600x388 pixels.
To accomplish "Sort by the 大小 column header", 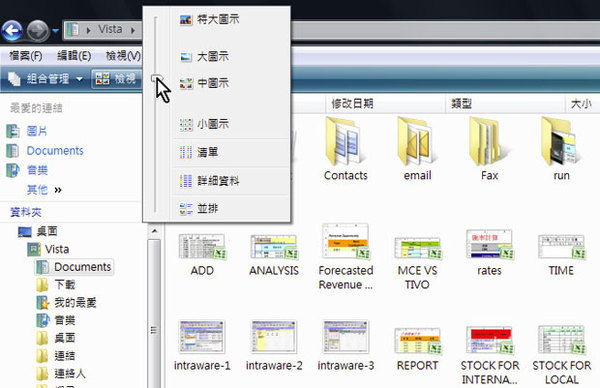I will click(x=582, y=104).
